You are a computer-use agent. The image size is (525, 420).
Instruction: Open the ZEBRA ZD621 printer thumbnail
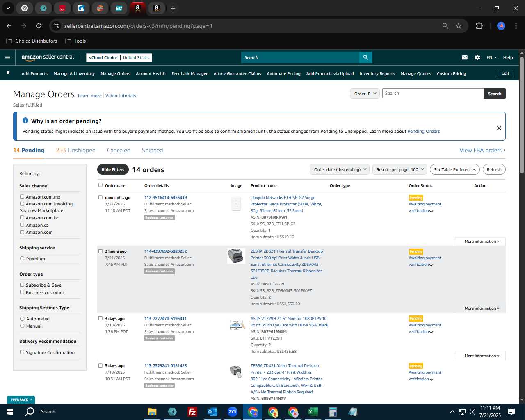[236, 256]
